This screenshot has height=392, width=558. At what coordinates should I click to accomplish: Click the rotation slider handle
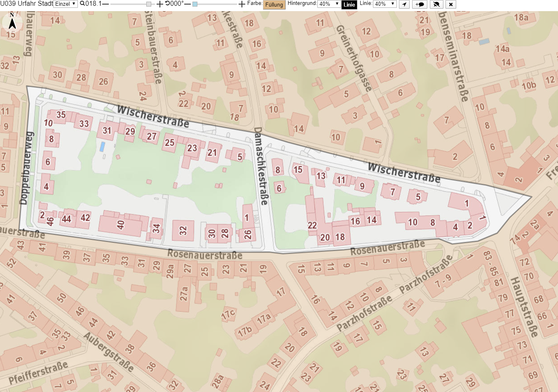[x=195, y=4]
